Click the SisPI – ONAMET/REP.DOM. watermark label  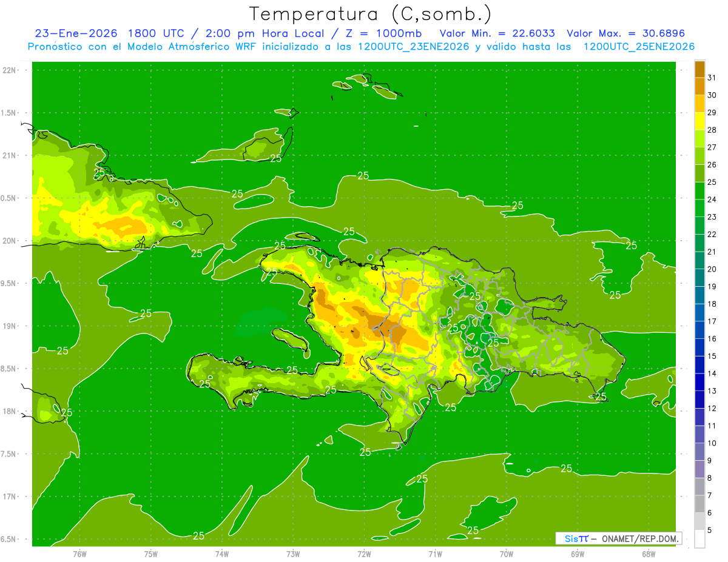point(618,538)
